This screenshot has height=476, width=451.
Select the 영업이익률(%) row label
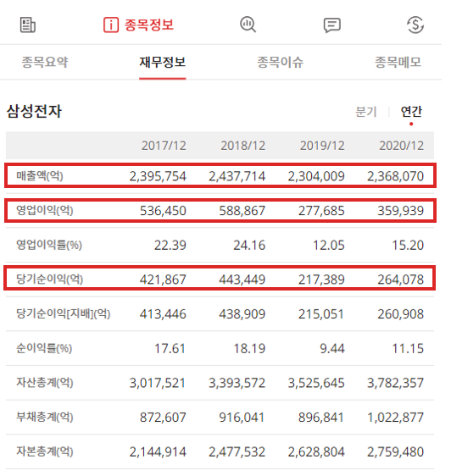click(49, 245)
